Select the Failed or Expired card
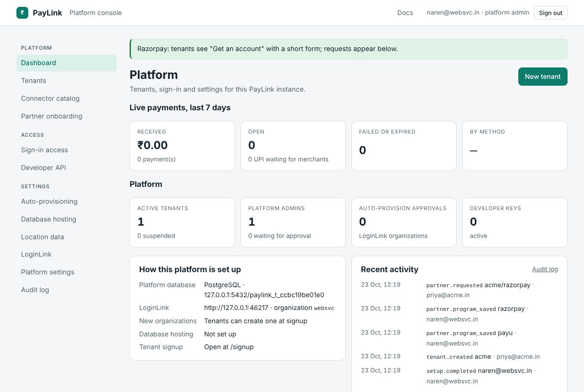The width and height of the screenshot is (584, 392). [404, 146]
